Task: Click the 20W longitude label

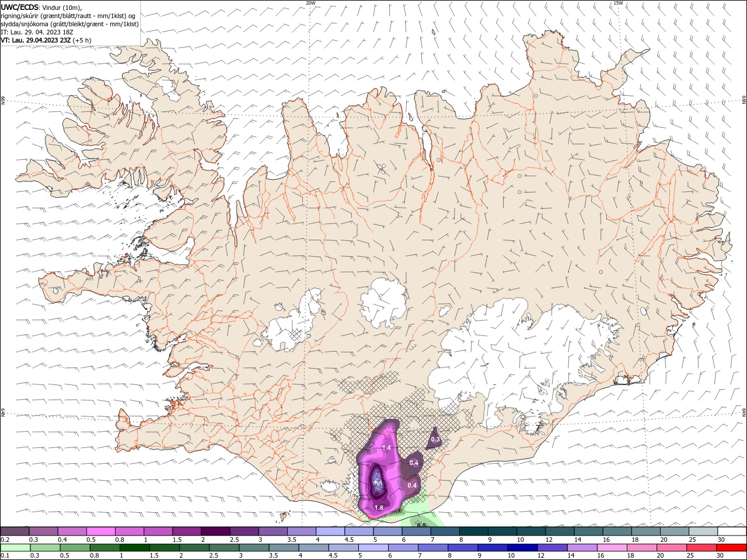Action: pyautogui.click(x=310, y=3)
